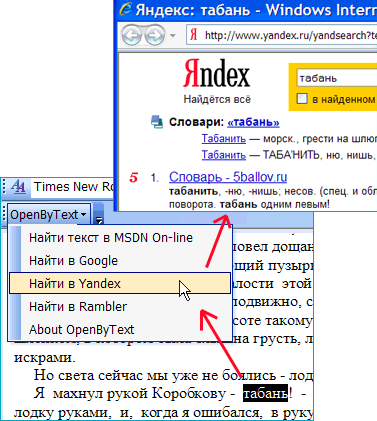Open the toolbar options arrow beside OpenByText
The width and height of the screenshot is (377, 421).
tap(99, 215)
